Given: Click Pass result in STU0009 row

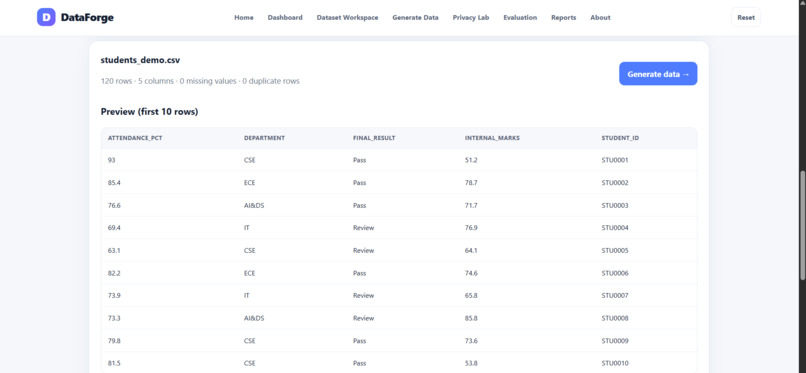Looking at the screenshot, I should point(359,341).
